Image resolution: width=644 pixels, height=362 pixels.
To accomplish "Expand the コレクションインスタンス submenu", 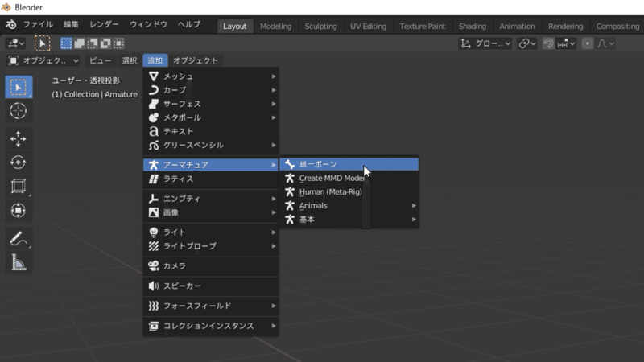I will coord(211,326).
